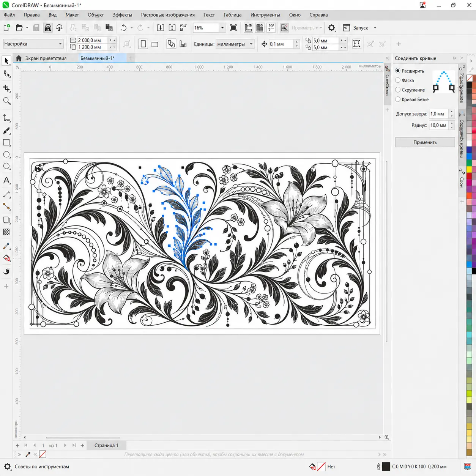Open the Настройка page size dropdown
476x476 pixels.
[33, 44]
